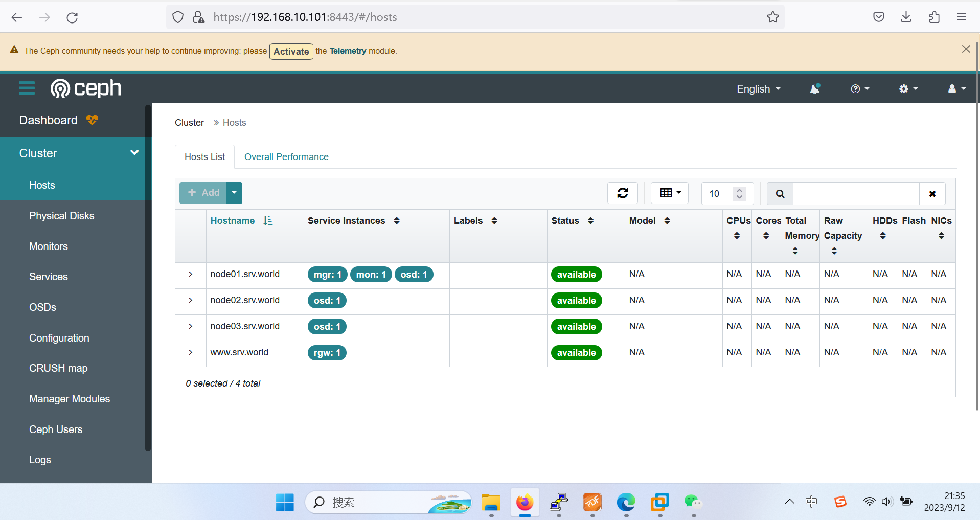
Task: Set rows-per-page number field
Action: pos(727,194)
